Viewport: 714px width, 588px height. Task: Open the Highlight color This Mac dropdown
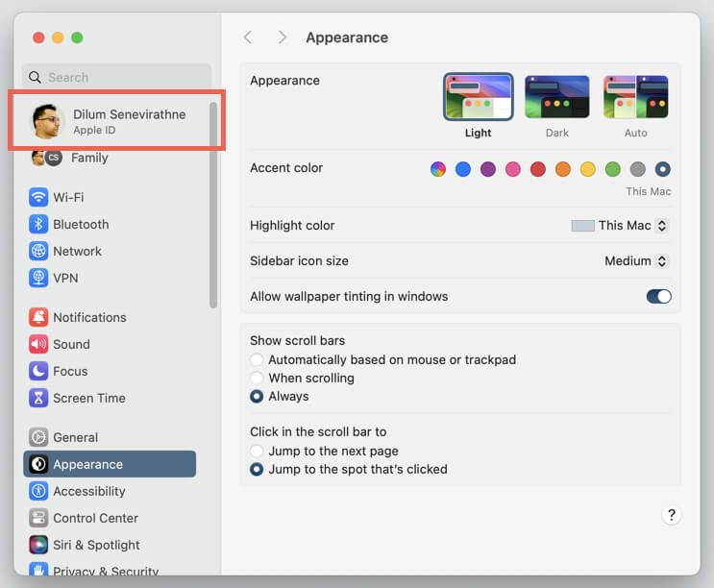(620, 226)
